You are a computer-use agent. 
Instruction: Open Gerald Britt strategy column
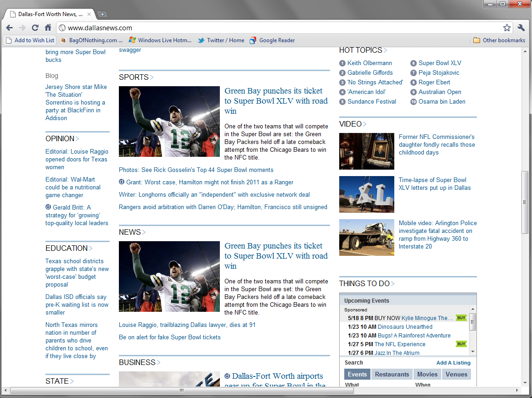click(77, 215)
